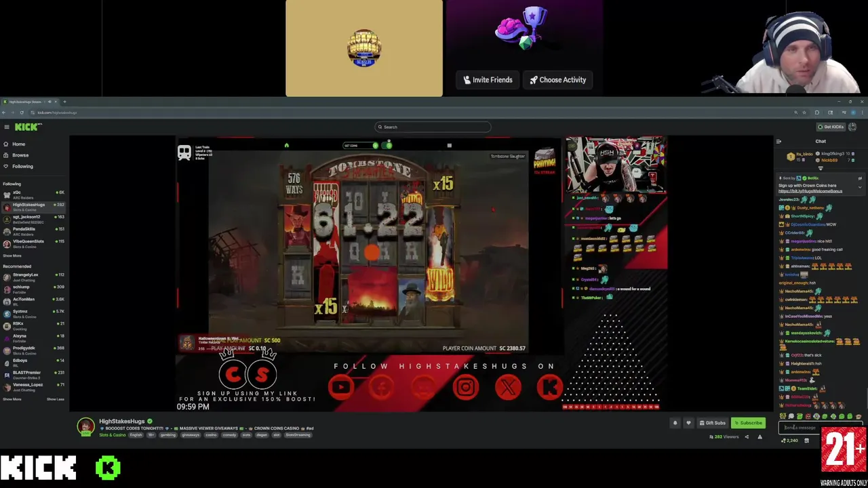Click the report stream icon
Screen dimensions: 868x488
759,437
